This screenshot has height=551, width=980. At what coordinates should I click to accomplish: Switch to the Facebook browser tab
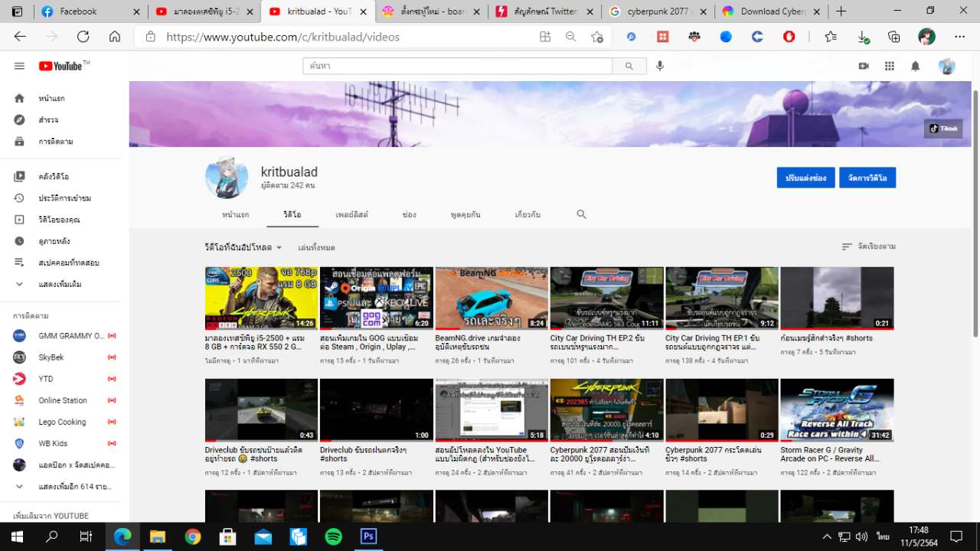click(90, 11)
